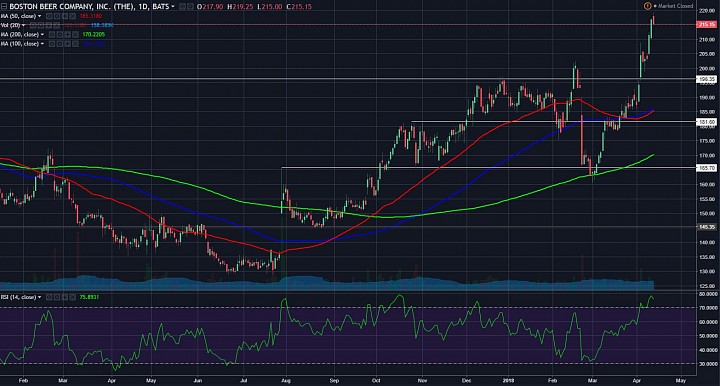Open format settings icon for Vol (20)
The width and height of the screenshot is (720, 386).
point(41,25)
